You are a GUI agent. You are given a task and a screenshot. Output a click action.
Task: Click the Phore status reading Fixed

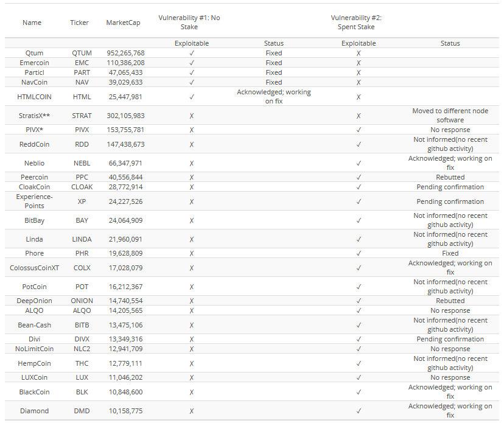click(450, 253)
